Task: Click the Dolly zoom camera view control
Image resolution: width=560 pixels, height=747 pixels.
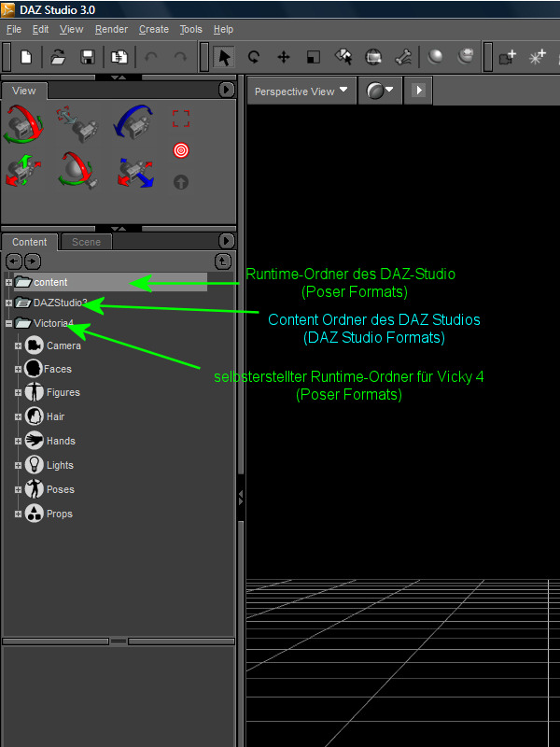Action: click(x=77, y=123)
